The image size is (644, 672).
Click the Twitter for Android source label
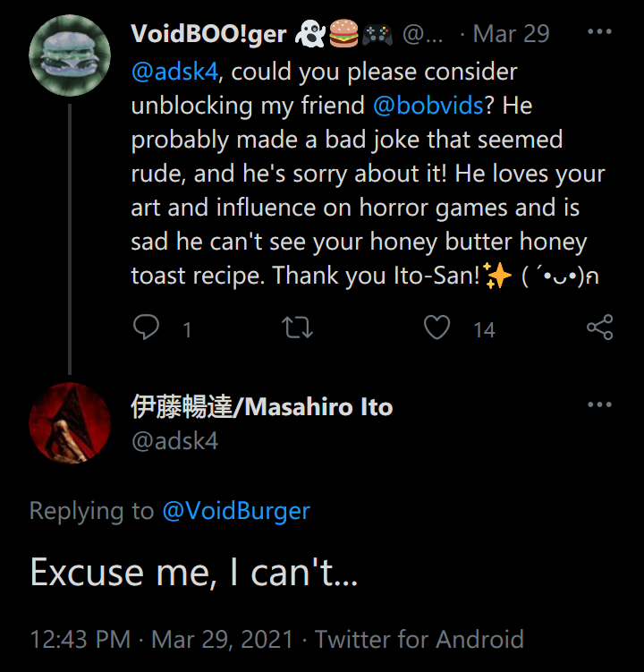click(x=419, y=640)
